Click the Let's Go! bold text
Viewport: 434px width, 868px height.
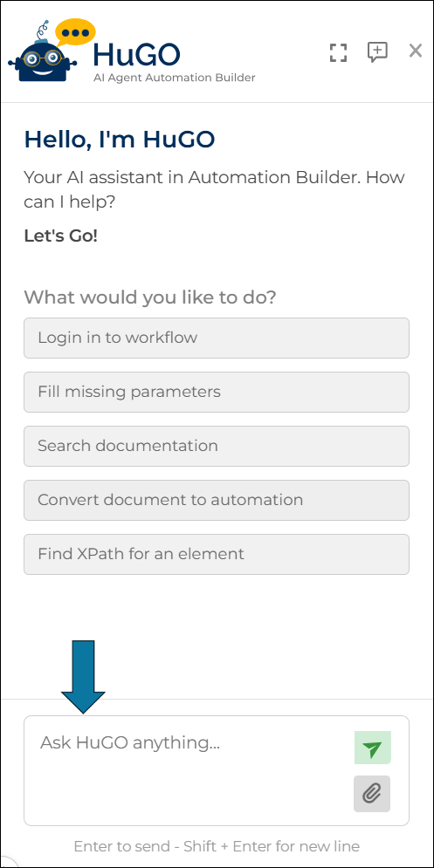(x=61, y=236)
